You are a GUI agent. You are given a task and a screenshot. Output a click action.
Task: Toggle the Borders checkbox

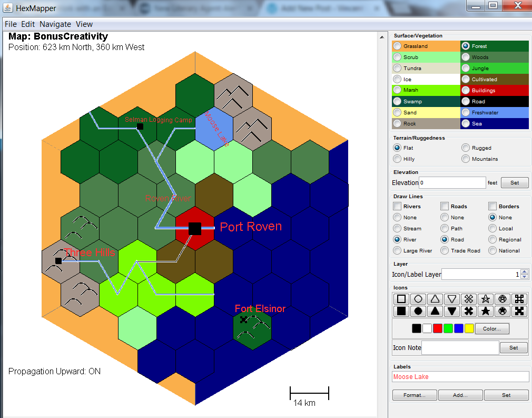(492, 206)
